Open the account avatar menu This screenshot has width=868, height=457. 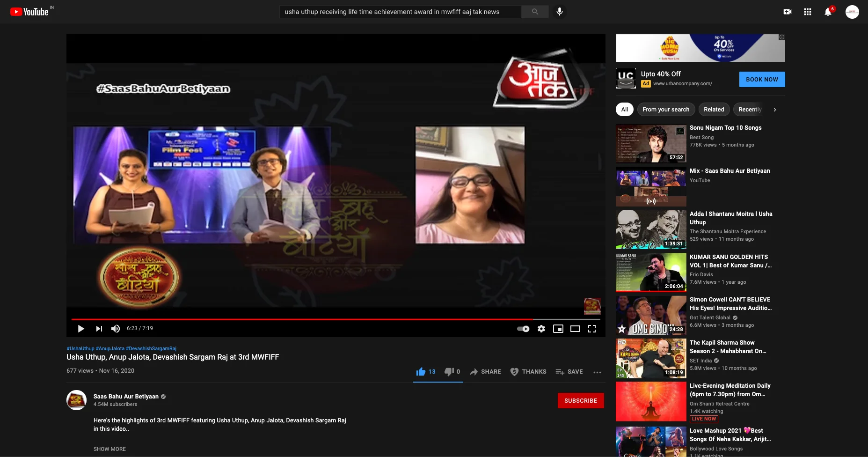pos(852,12)
